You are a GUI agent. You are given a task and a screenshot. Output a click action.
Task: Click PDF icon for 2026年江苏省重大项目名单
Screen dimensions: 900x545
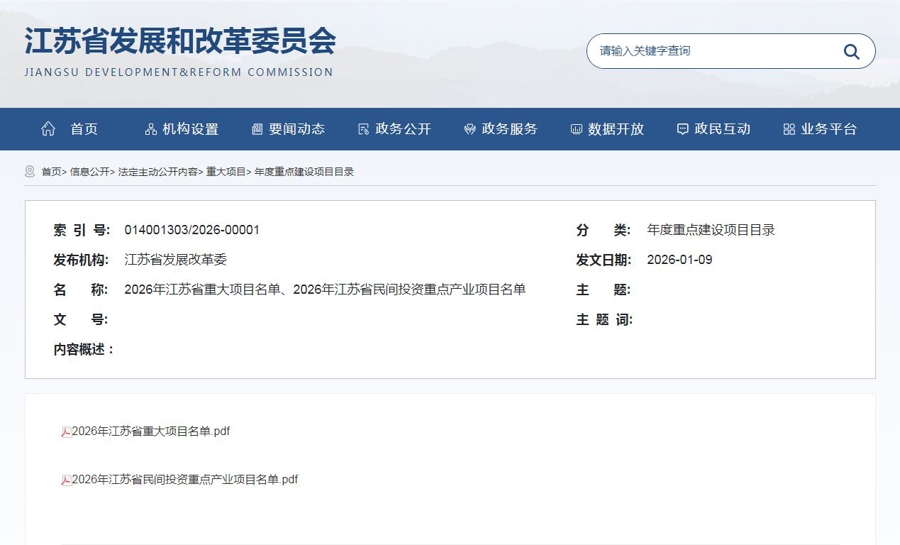pyautogui.click(x=66, y=432)
